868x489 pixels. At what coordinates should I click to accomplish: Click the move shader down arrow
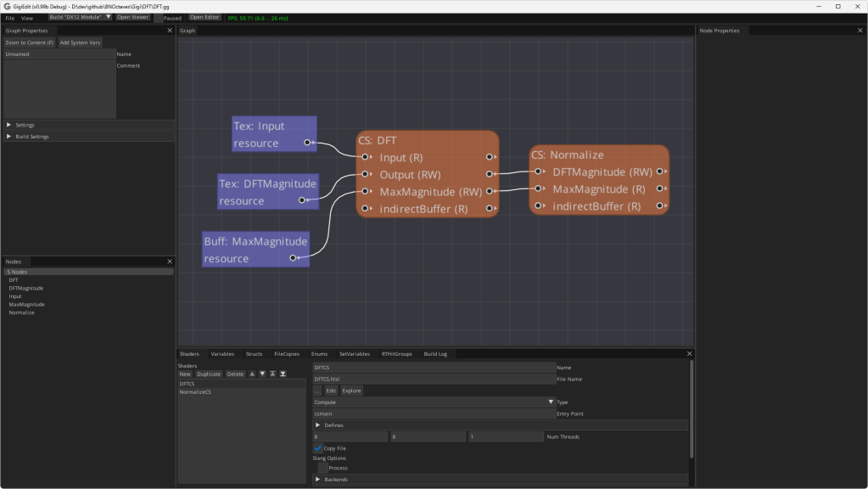pos(262,374)
